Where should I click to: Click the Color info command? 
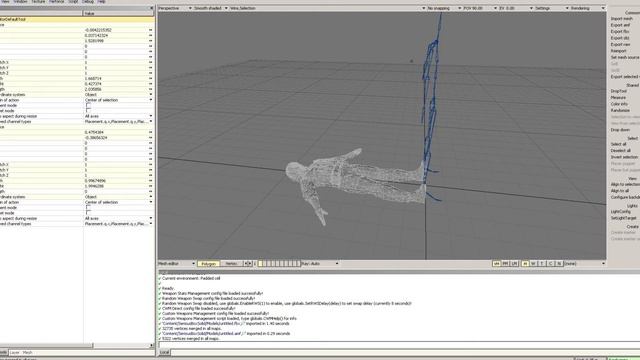[x=619, y=104]
